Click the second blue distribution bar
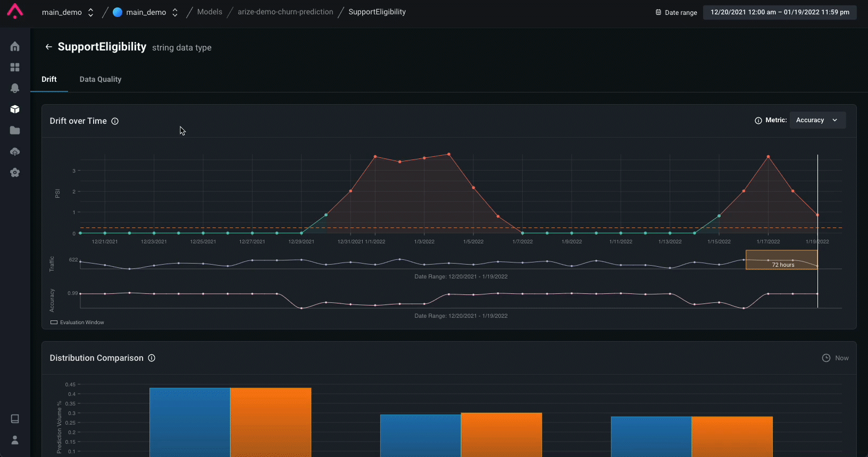This screenshot has height=457, width=868. tap(421, 436)
